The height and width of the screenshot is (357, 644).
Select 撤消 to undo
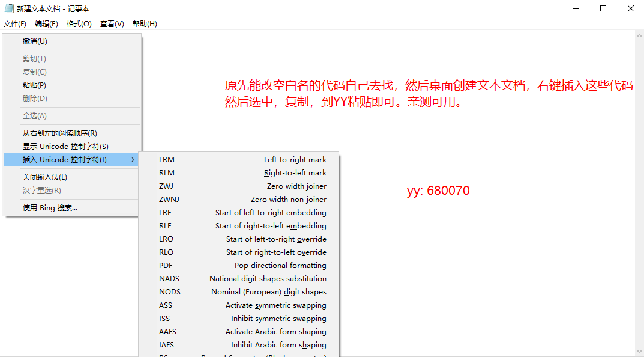coord(36,41)
